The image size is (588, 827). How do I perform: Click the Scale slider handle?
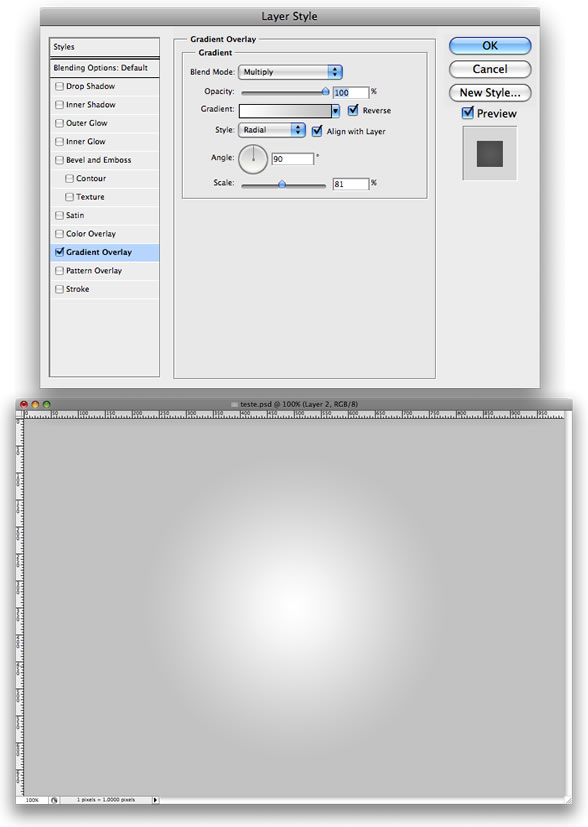(x=282, y=184)
